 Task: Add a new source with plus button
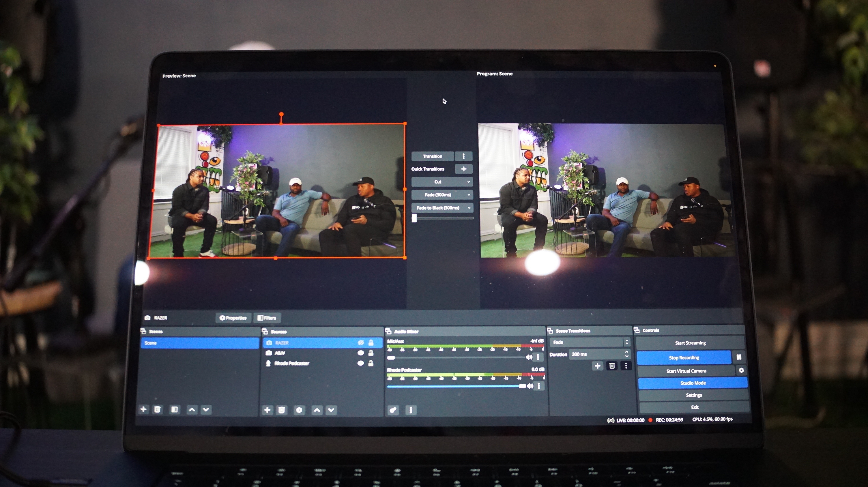[x=267, y=410]
